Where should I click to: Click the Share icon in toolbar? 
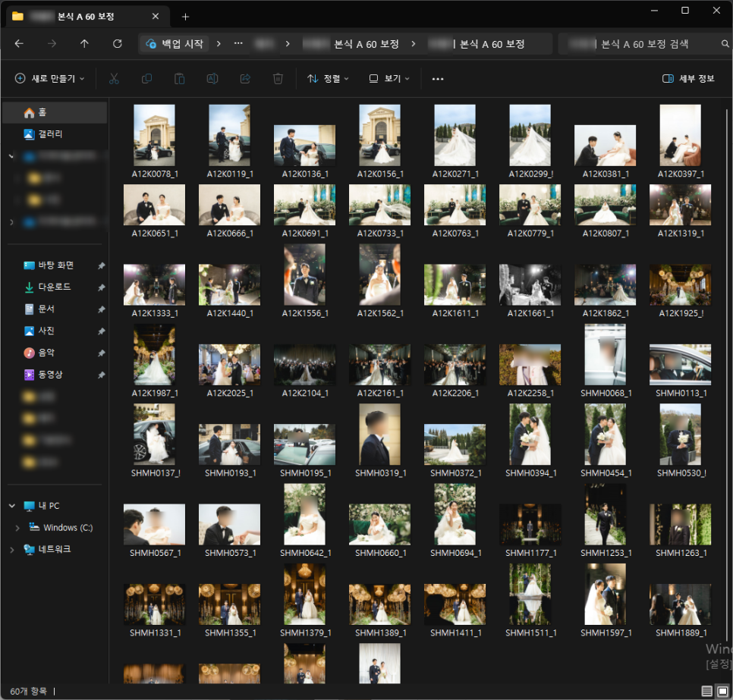pos(245,79)
